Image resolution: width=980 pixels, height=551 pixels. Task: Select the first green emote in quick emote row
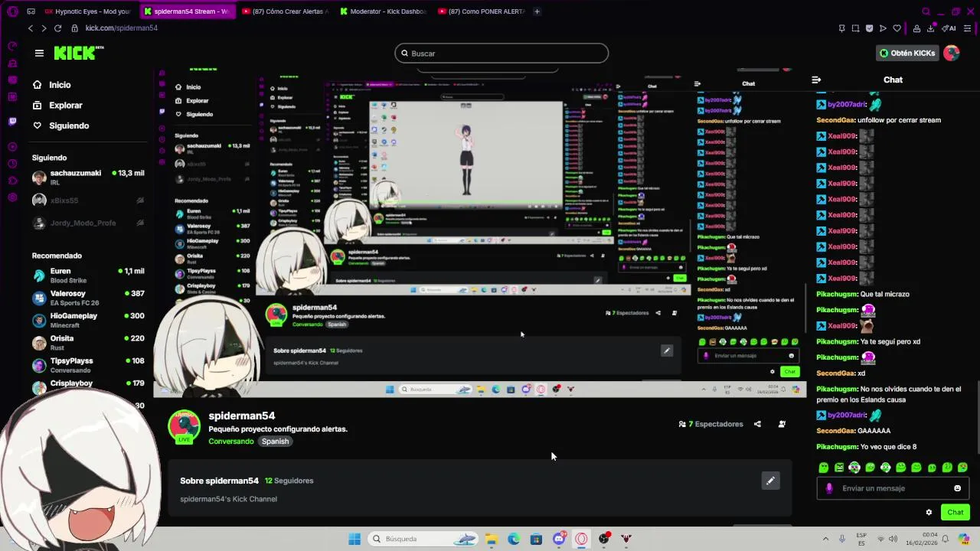(x=824, y=468)
